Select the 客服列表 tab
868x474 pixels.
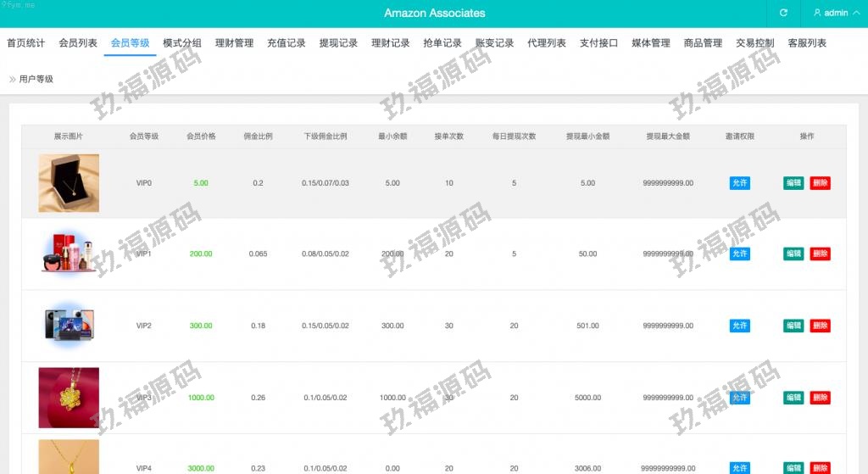pyautogui.click(x=807, y=43)
